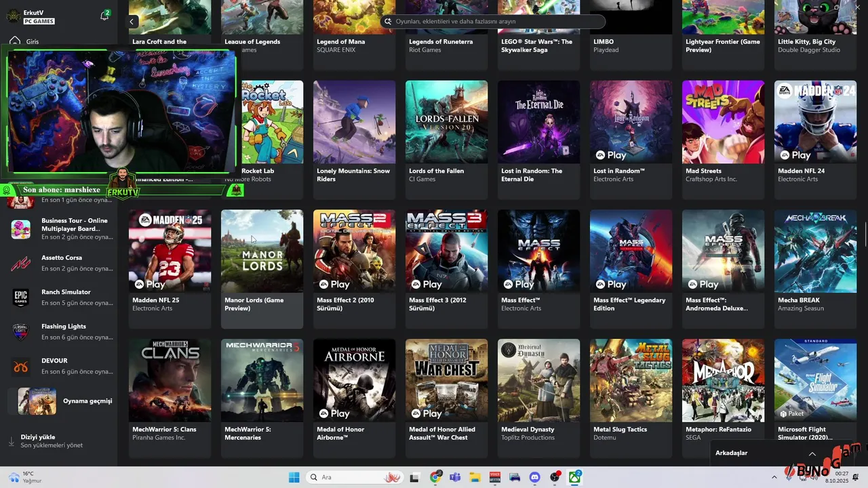Click the taskbar Ara search box
The height and width of the screenshot is (488, 868).
pyautogui.click(x=355, y=477)
